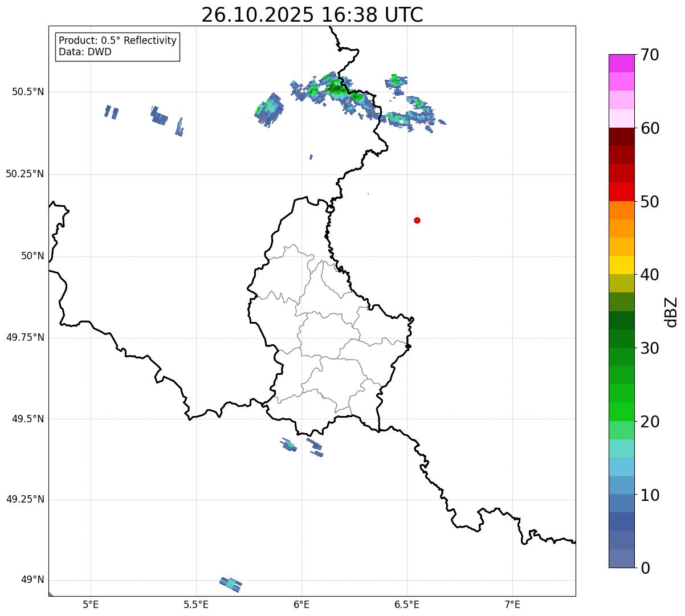The height and width of the screenshot is (616, 685).
Task: Pick the topmost magenta colorbar segment below 70
Action: click(x=622, y=63)
